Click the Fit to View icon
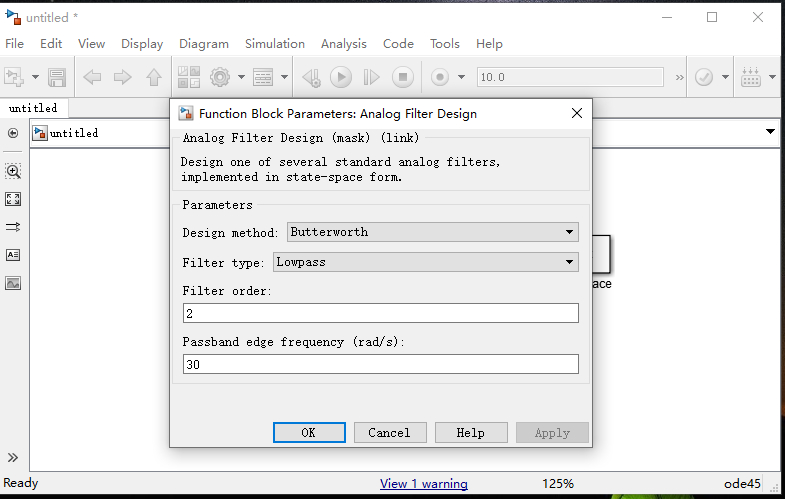Image resolution: width=785 pixels, height=499 pixels. point(13,199)
